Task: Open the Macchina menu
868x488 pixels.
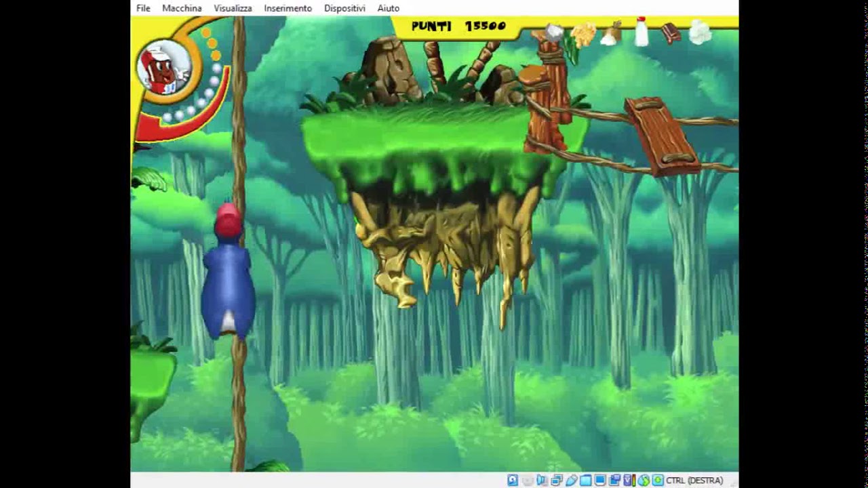Action: (x=182, y=8)
